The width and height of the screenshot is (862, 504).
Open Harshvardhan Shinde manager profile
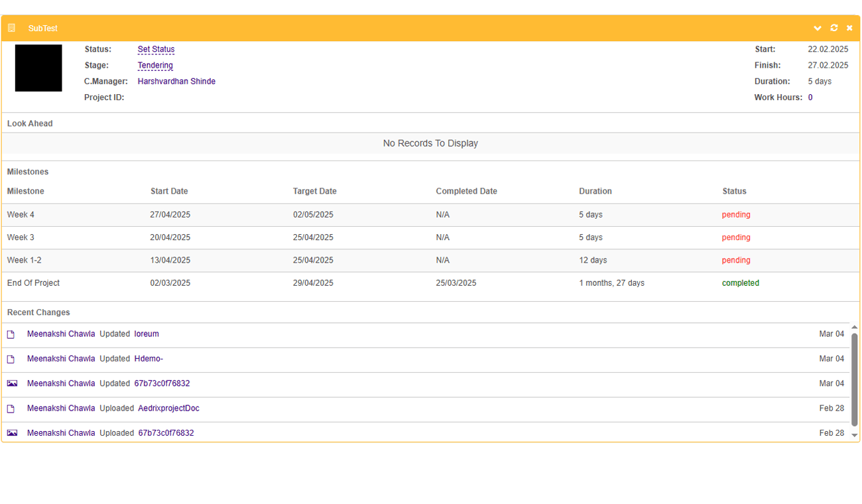[x=176, y=82]
